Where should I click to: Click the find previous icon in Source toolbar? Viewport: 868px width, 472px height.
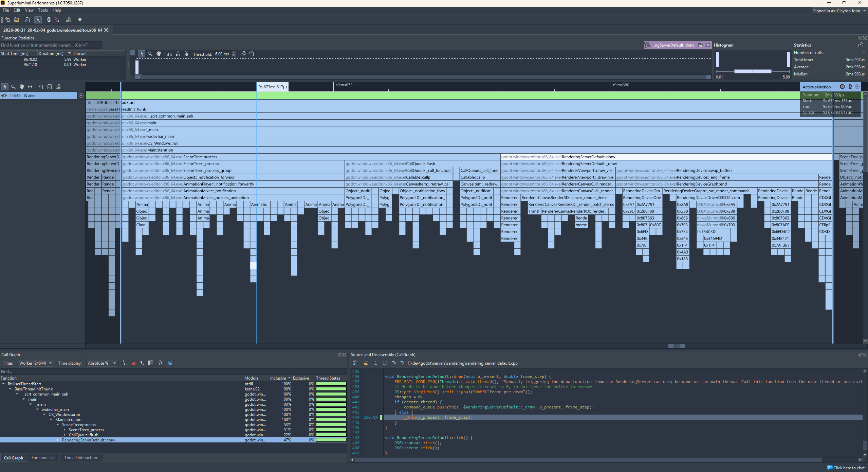point(394,363)
